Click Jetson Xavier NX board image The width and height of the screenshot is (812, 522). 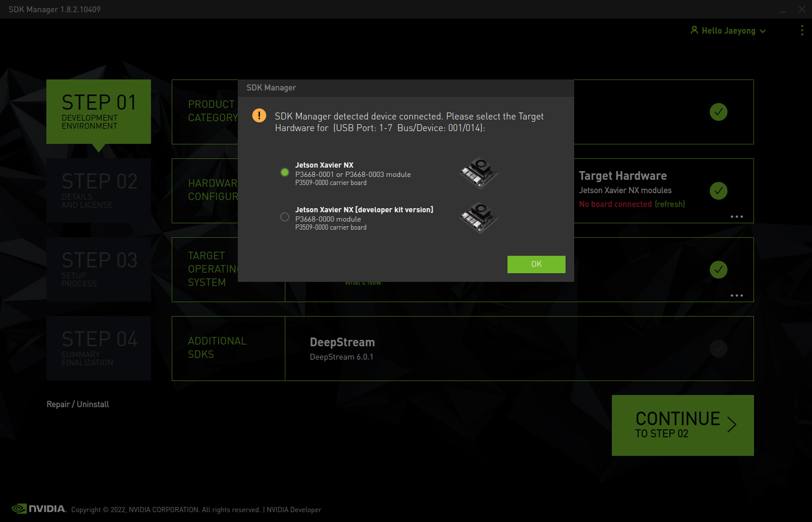click(x=479, y=173)
